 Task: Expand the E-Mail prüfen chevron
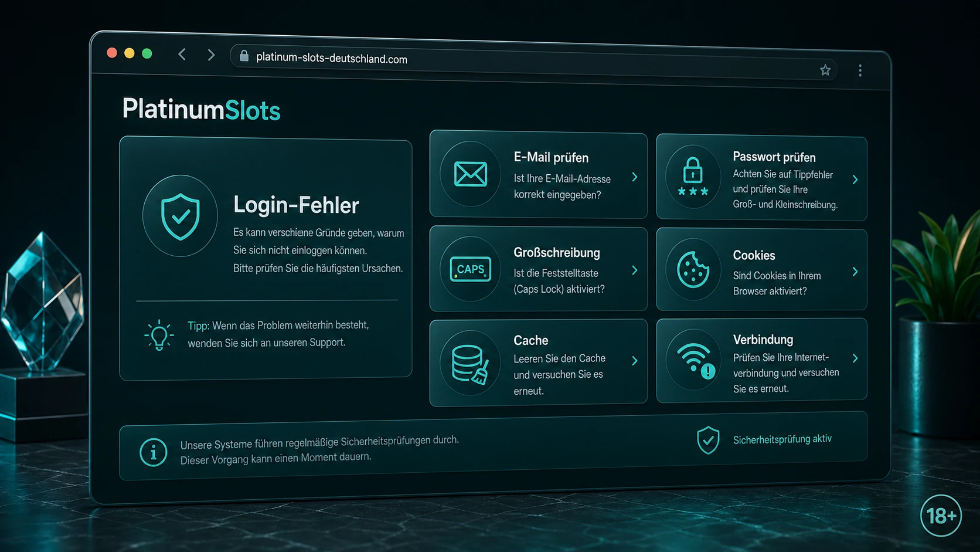coord(635,177)
